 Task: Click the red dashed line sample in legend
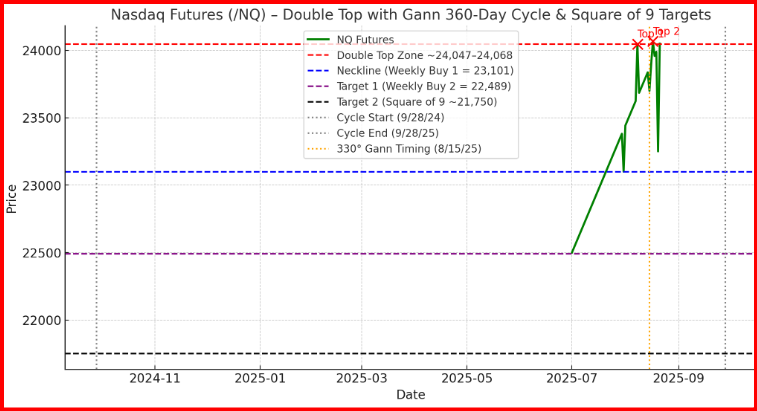tap(318, 55)
